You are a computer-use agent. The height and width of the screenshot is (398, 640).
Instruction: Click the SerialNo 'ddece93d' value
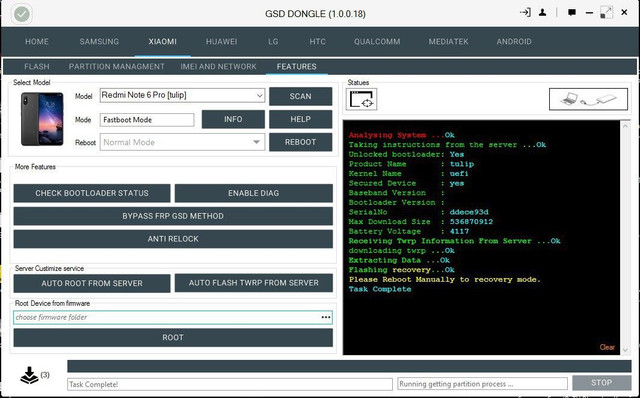point(469,212)
